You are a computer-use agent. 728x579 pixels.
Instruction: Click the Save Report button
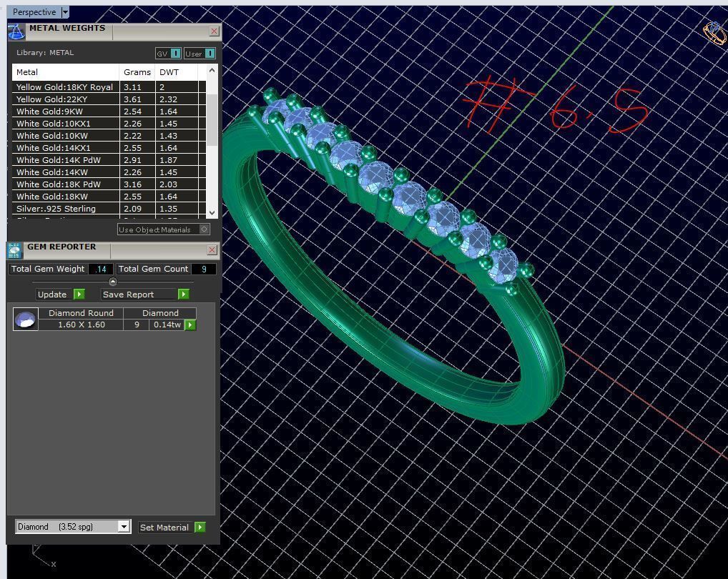click(x=139, y=294)
